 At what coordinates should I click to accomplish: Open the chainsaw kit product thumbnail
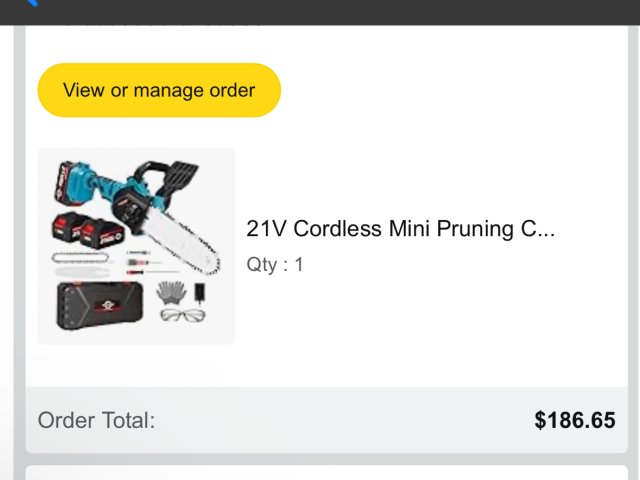[x=136, y=246]
